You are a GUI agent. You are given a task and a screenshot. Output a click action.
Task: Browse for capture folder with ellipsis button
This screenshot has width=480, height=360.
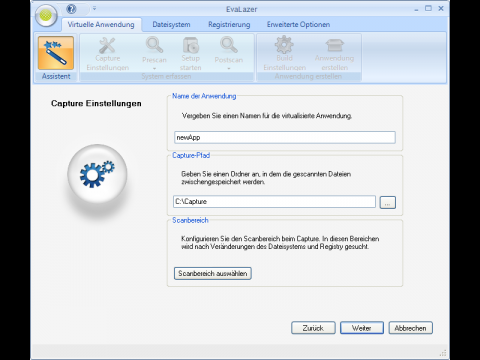tap(388, 202)
